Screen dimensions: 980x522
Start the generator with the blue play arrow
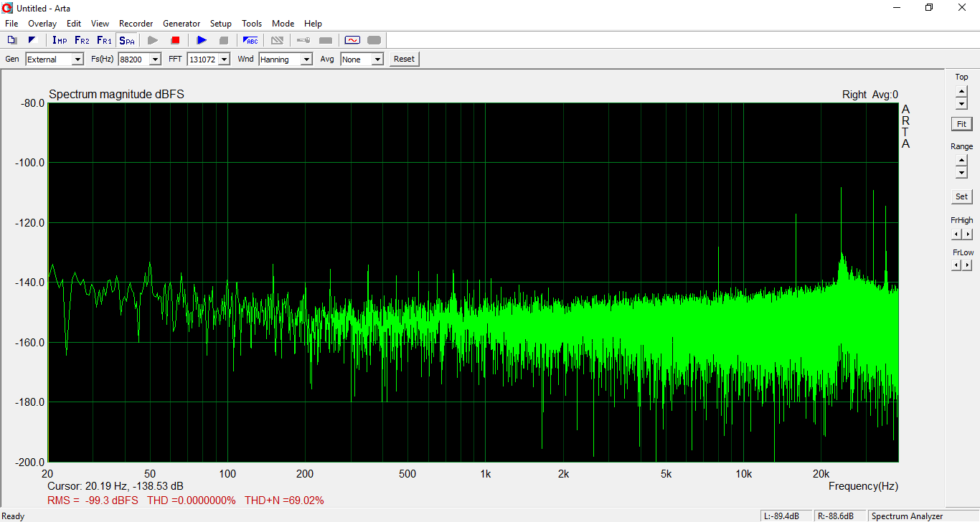click(x=202, y=40)
